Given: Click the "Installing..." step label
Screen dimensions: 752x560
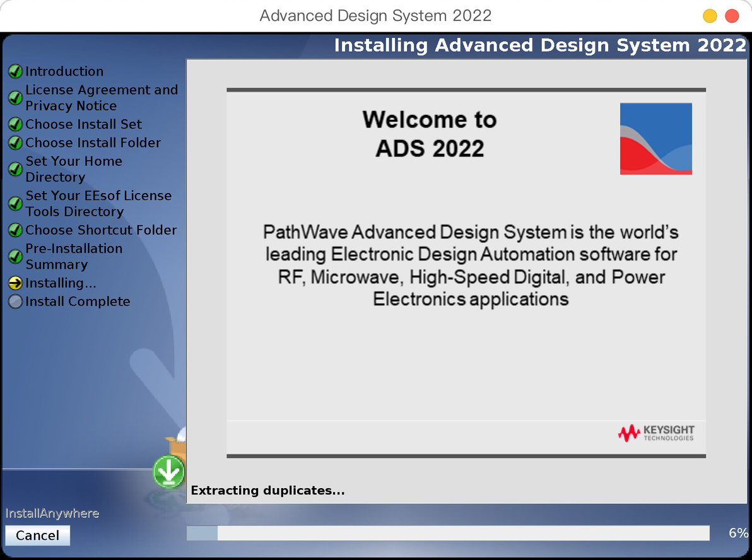Looking at the screenshot, I should [x=61, y=283].
